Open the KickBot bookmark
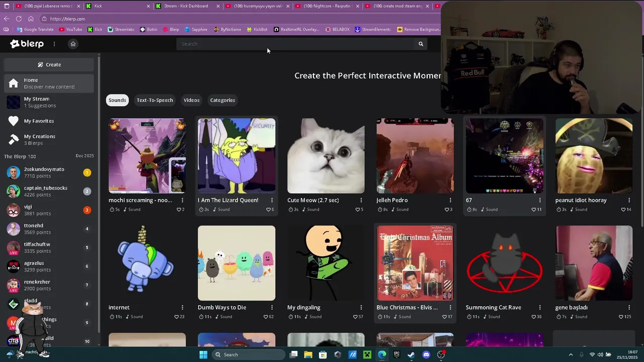The image size is (644, 362). (x=257, y=30)
